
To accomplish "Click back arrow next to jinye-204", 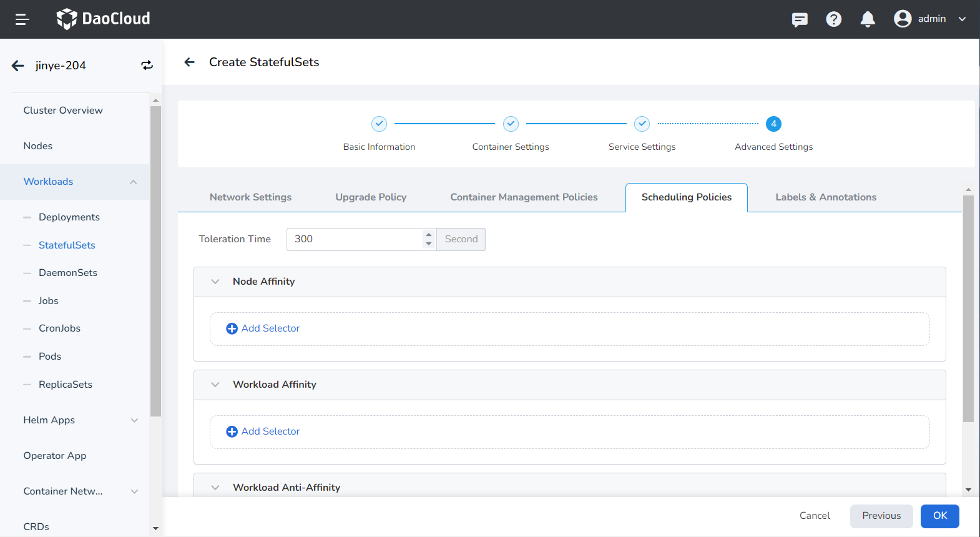I will (x=18, y=66).
